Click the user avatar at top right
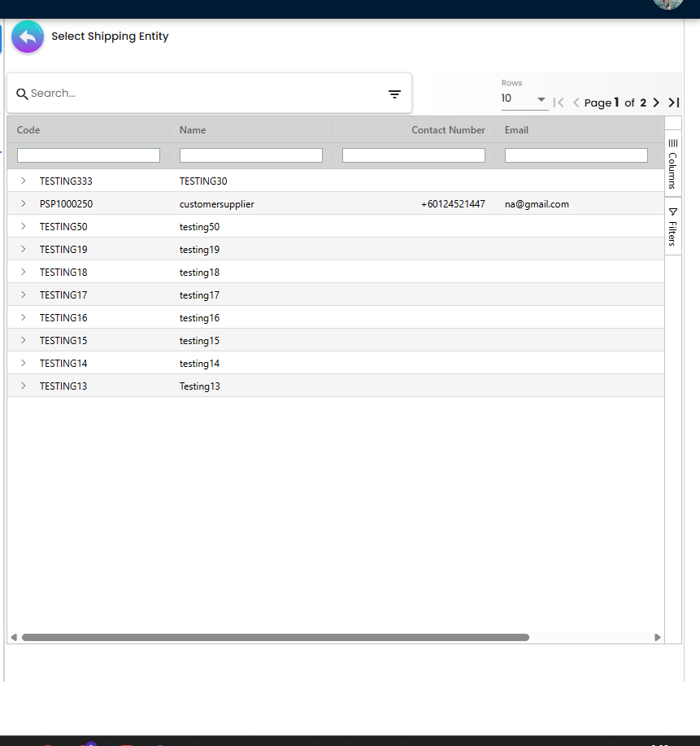The image size is (700, 746). tap(667, 4)
